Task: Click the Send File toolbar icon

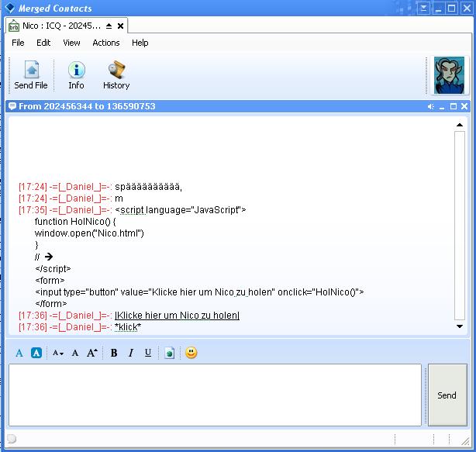Action: pyautogui.click(x=31, y=75)
